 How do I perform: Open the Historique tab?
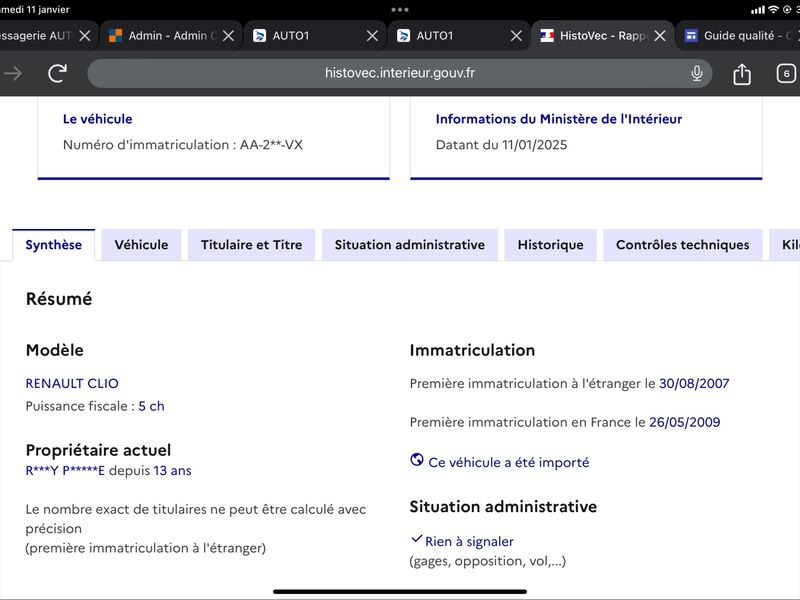(551, 245)
